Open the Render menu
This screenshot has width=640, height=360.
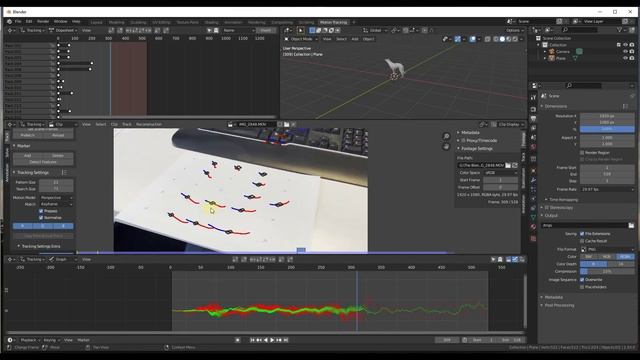43,21
